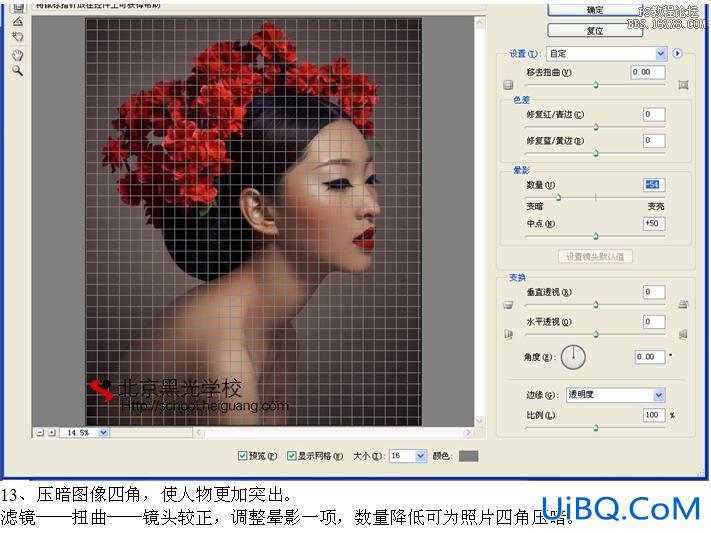Click the 水平透视 slider handle
The image size is (711, 533).
click(x=596, y=335)
